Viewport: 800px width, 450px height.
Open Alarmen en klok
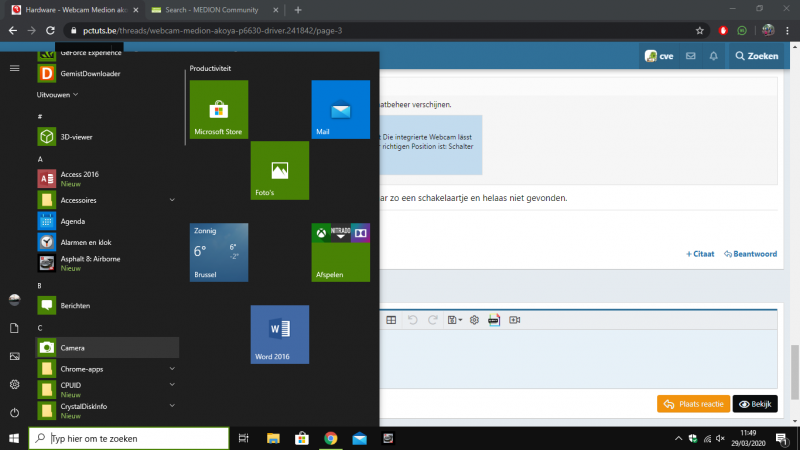coord(107,242)
